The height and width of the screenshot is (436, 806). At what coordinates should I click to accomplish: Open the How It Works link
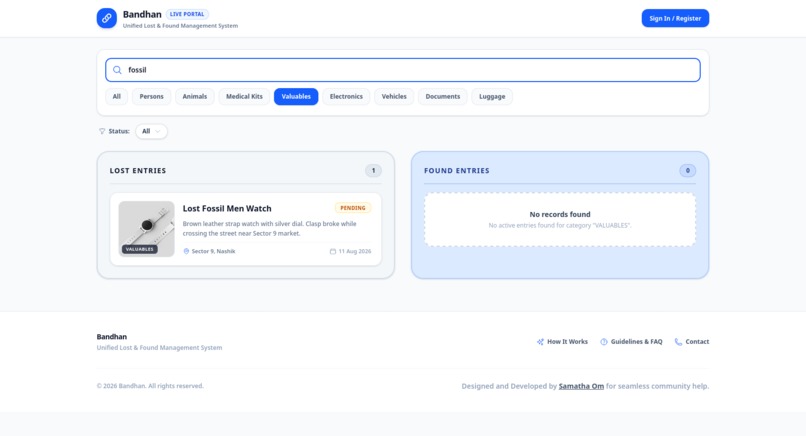[x=562, y=342]
